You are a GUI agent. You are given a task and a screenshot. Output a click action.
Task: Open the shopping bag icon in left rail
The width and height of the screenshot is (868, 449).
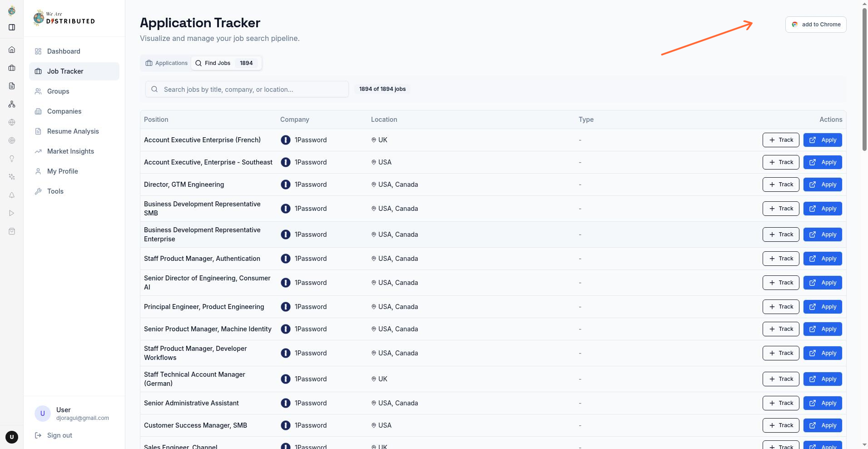(12, 231)
